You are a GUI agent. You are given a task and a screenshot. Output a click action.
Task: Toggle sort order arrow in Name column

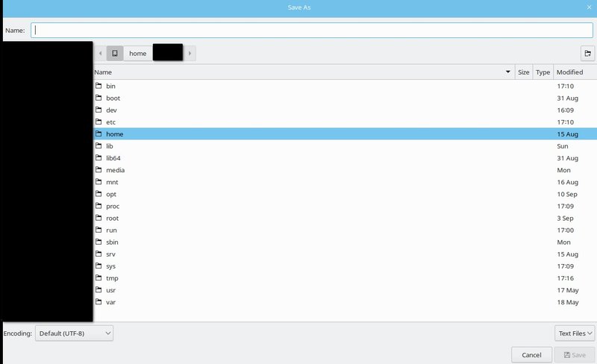point(508,72)
